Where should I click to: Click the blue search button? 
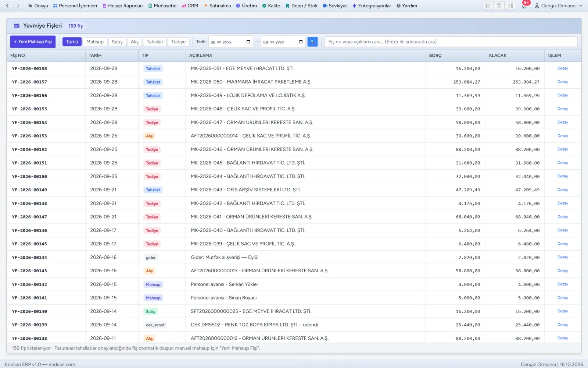(312, 42)
